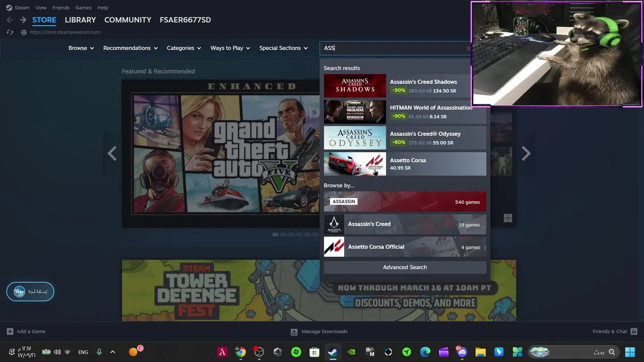
Task: Open Steam from the Windows taskbar
Action: pyautogui.click(x=333, y=352)
